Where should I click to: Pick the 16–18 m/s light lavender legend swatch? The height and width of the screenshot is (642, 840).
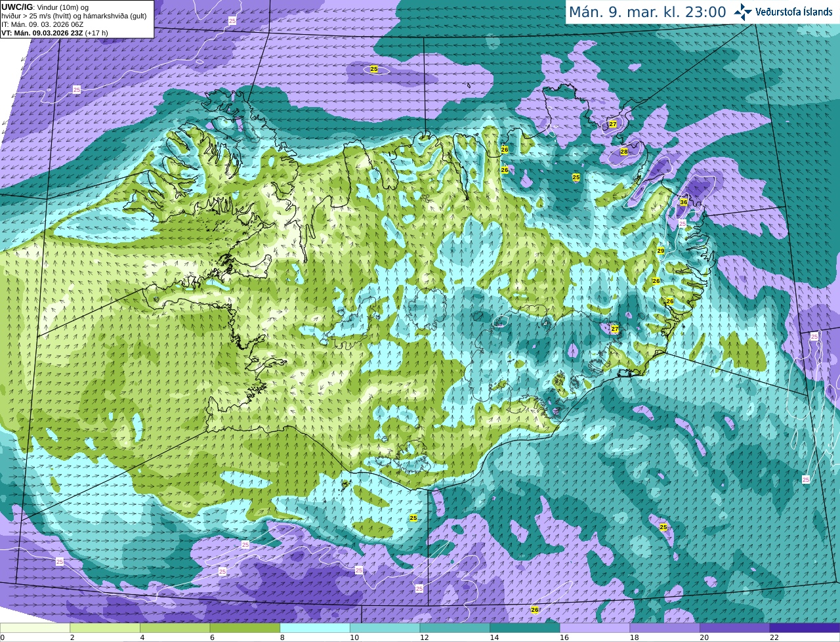595,628
